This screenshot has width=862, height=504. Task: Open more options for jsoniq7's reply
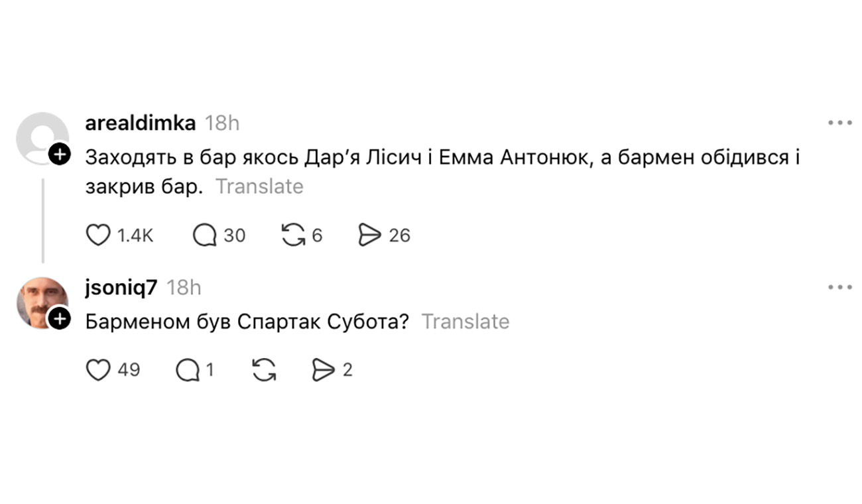click(839, 287)
